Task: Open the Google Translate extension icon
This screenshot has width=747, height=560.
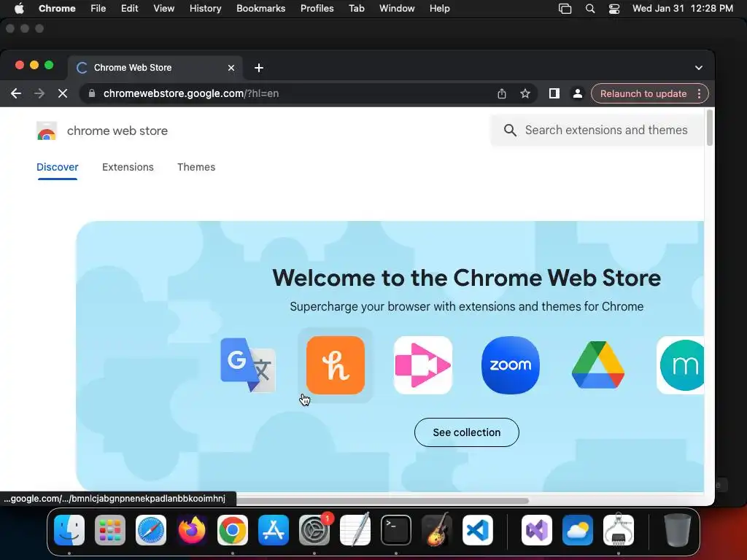Action: tap(248, 365)
